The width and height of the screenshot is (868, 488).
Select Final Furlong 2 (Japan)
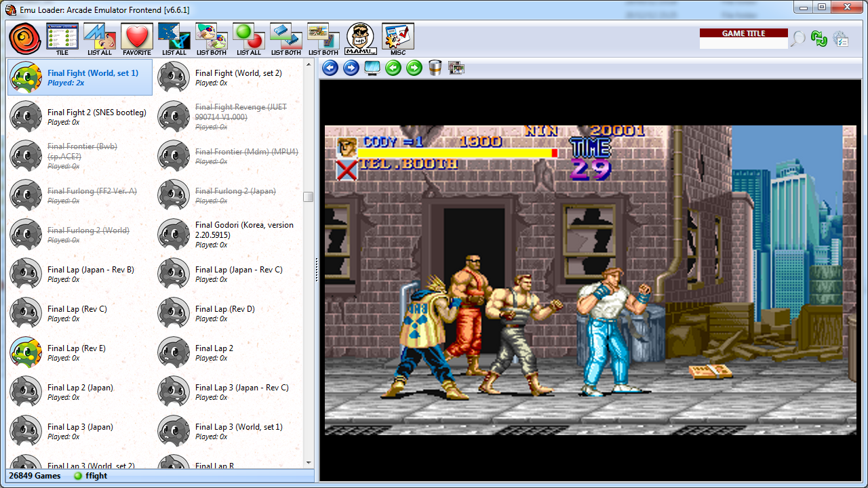pos(228,195)
